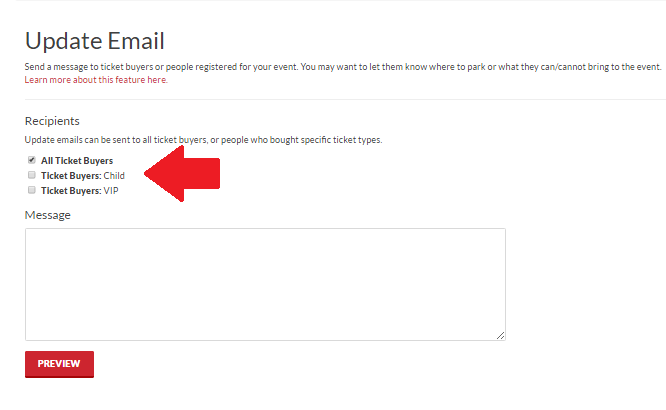The image size is (666, 410).
Task: Open the Learn more about this feature link
Action: (96, 80)
